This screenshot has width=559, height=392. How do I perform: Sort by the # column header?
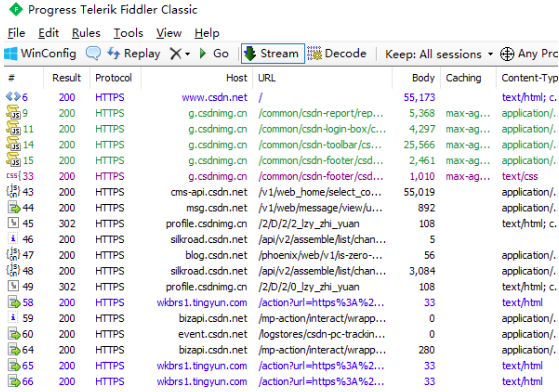pos(24,78)
